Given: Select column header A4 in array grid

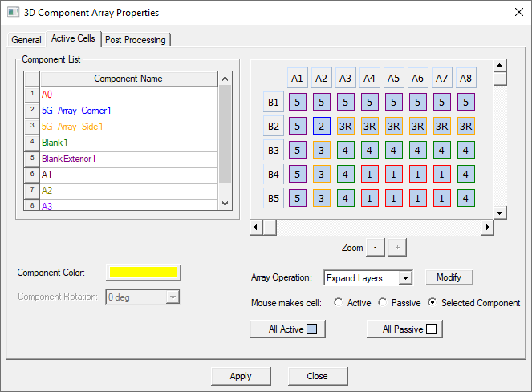Looking at the screenshot, I should click(x=370, y=78).
